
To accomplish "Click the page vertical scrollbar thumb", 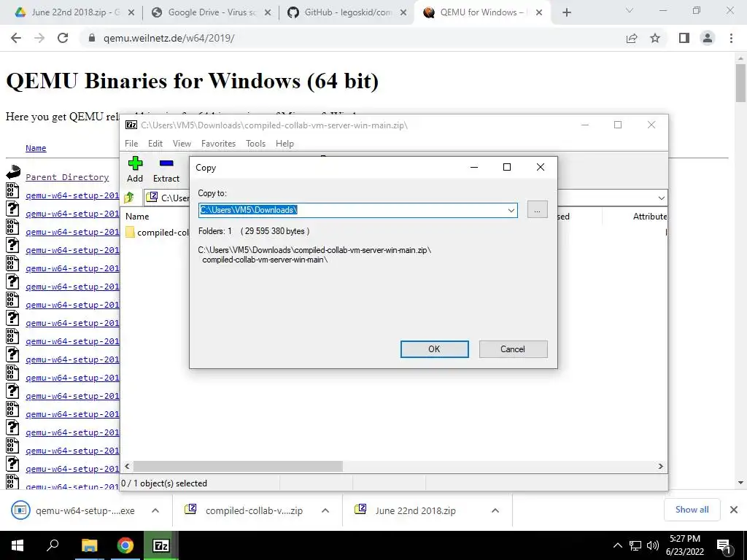I will click(x=740, y=83).
